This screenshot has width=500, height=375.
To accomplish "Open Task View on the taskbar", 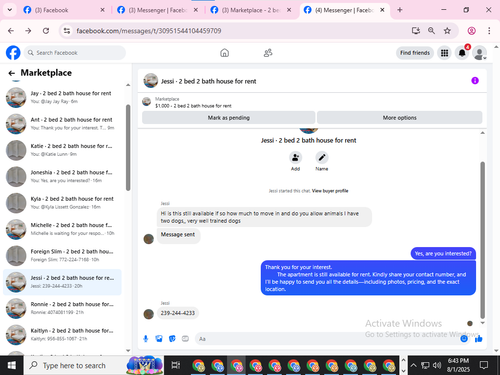I will tap(176, 365).
